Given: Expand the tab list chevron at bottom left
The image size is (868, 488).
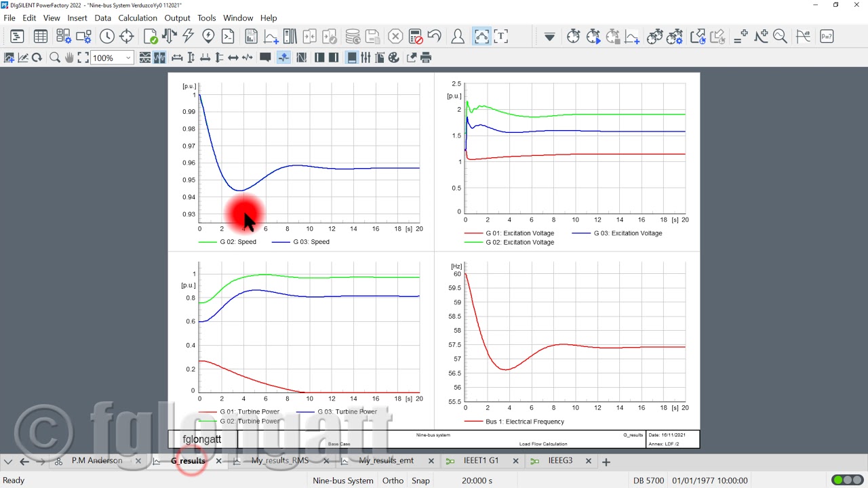Looking at the screenshot, I should (x=8, y=462).
